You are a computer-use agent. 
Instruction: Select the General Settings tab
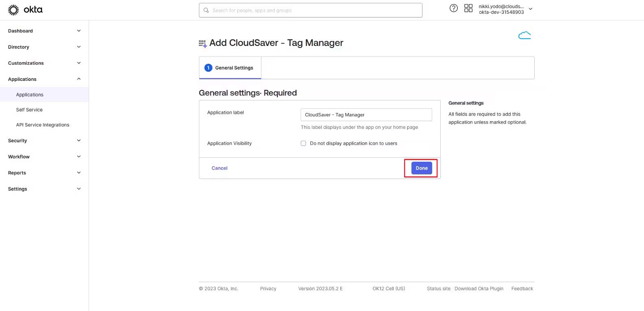[x=230, y=68]
